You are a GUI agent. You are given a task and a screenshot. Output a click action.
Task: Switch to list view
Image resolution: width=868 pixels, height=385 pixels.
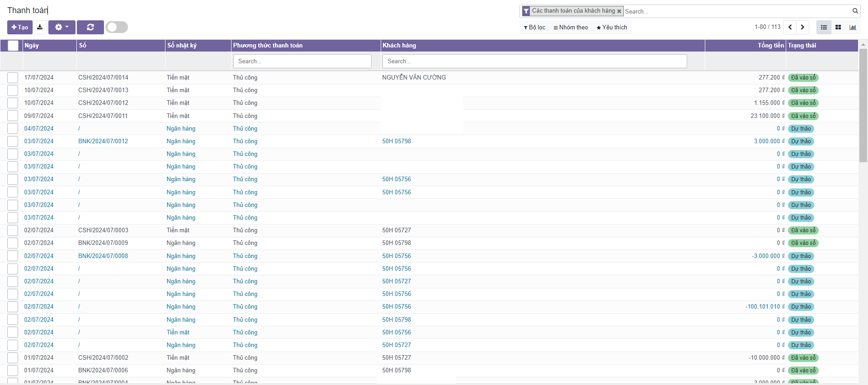click(824, 27)
